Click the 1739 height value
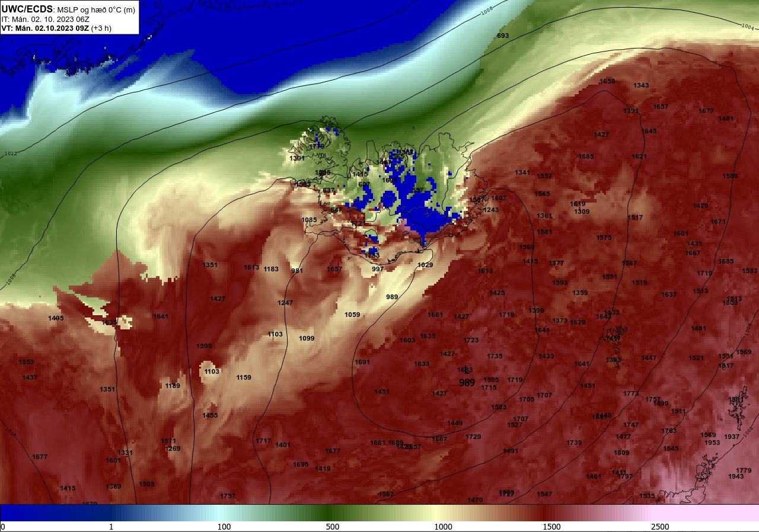 (574, 443)
